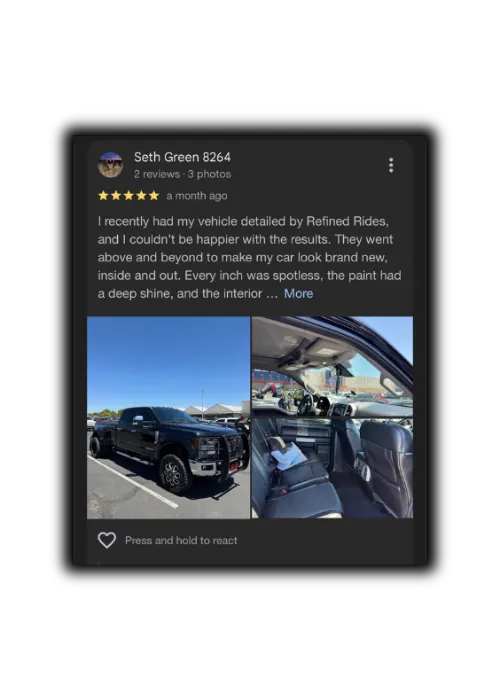The image size is (500, 700).
Task: Open the back seat interior photo
Action: point(332,468)
